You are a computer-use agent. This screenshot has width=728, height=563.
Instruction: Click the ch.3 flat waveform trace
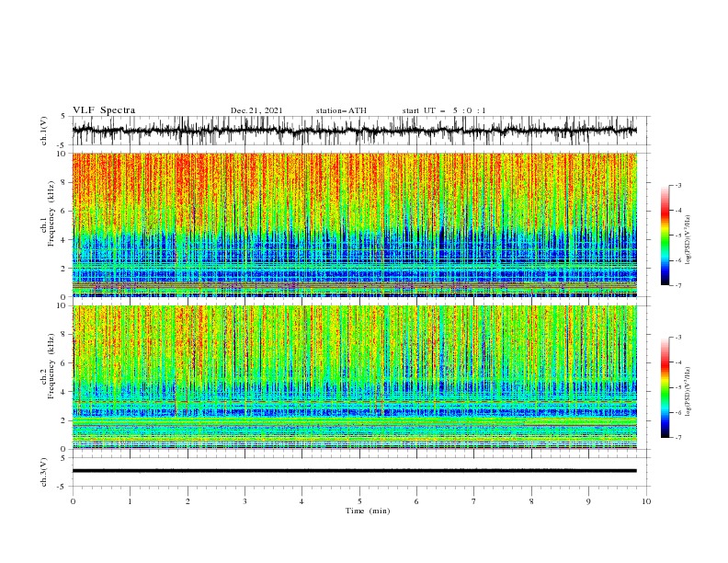[x=354, y=471]
